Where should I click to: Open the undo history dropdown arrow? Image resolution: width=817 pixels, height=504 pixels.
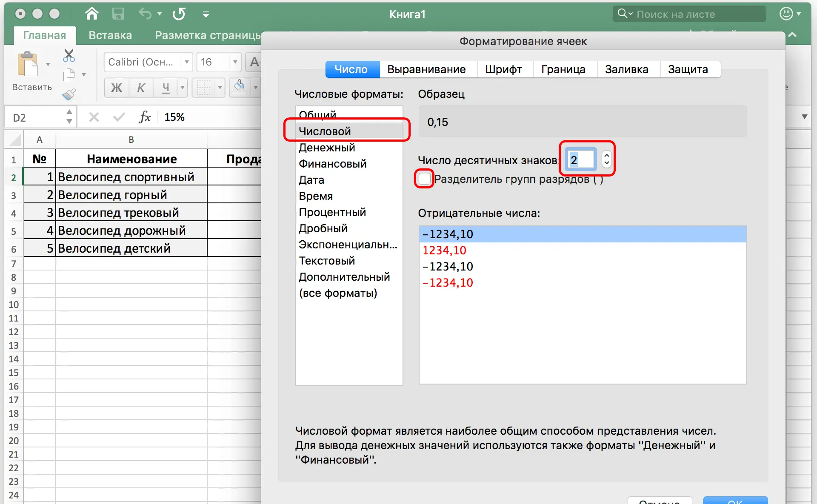tap(160, 14)
